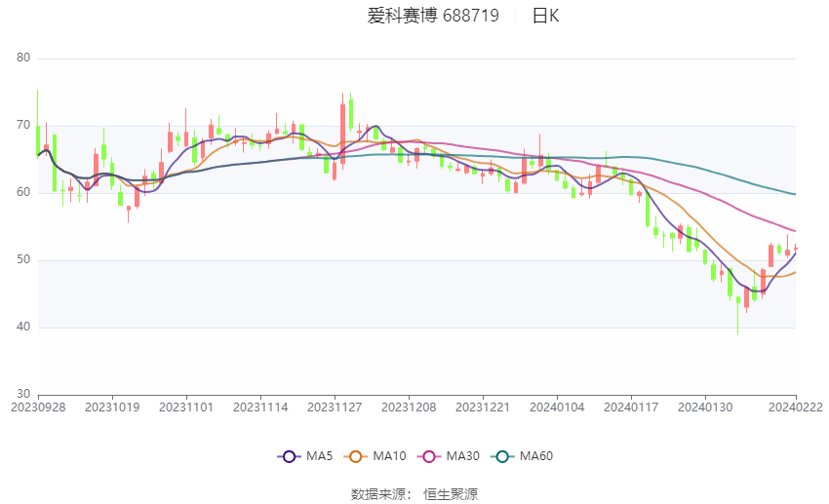This screenshot has width=829, height=504.
Task: Toggle the MA5 legend series
Action: 305,456
